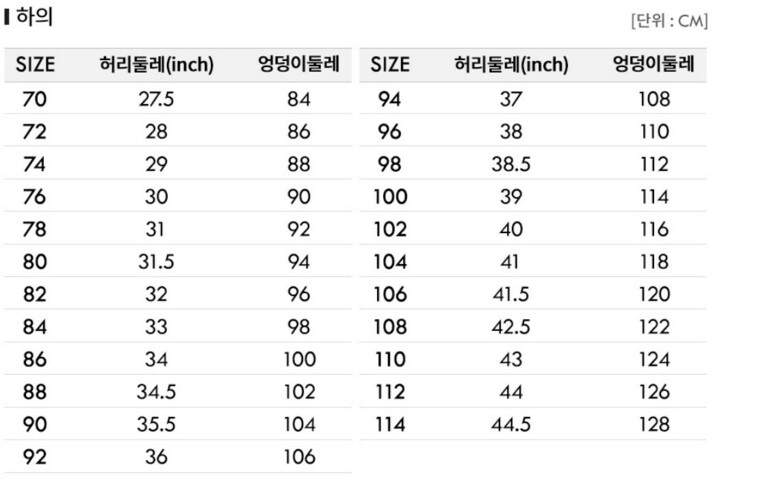The width and height of the screenshot is (780, 484).
Task: Click waist value 27.5
Action: [157, 99]
